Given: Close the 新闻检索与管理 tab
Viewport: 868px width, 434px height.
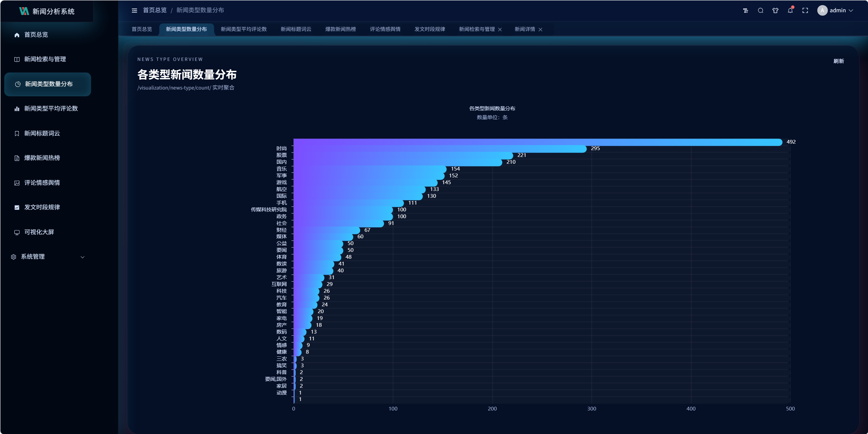Looking at the screenshot, I should pyautogui.click(x=500, y=30).
